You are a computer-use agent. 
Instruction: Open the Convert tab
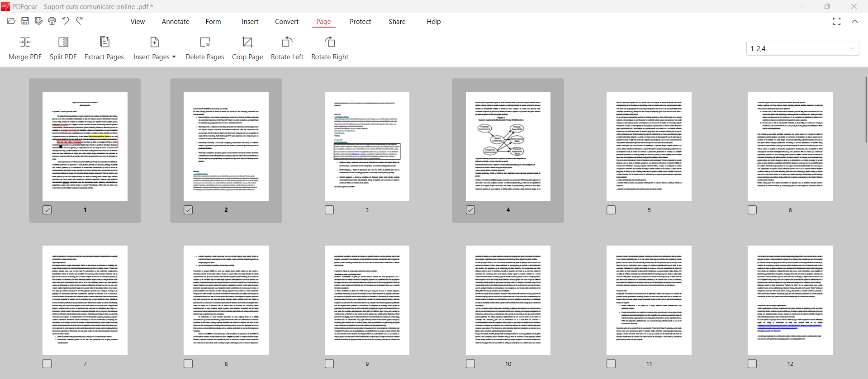287,22
